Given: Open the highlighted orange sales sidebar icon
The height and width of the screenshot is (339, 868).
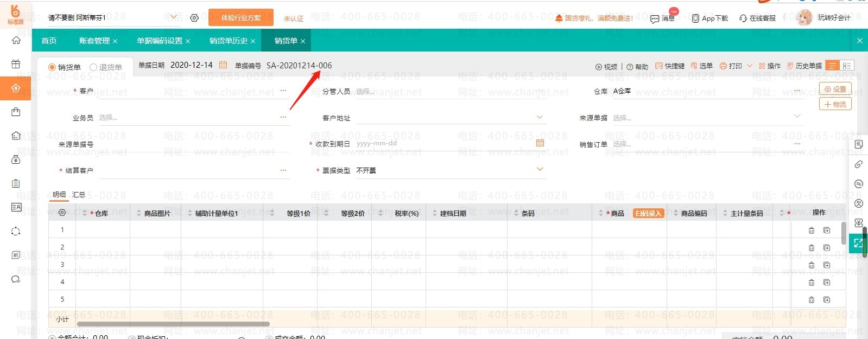Looking at the screenshot, I should (x=16, y=88).
